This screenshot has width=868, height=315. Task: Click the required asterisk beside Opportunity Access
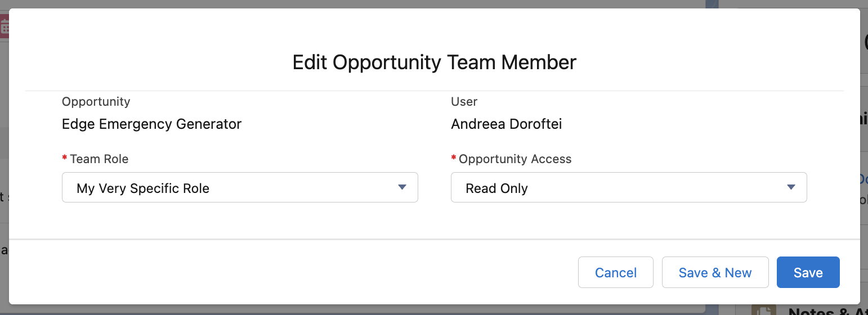coord(454,158)
